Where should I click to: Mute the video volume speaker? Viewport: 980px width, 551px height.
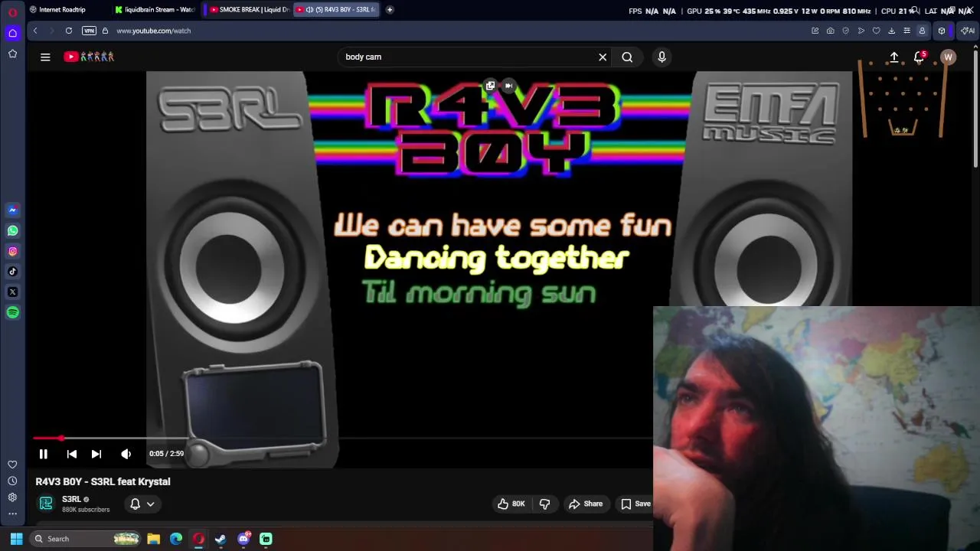click(x=126, y=454)
